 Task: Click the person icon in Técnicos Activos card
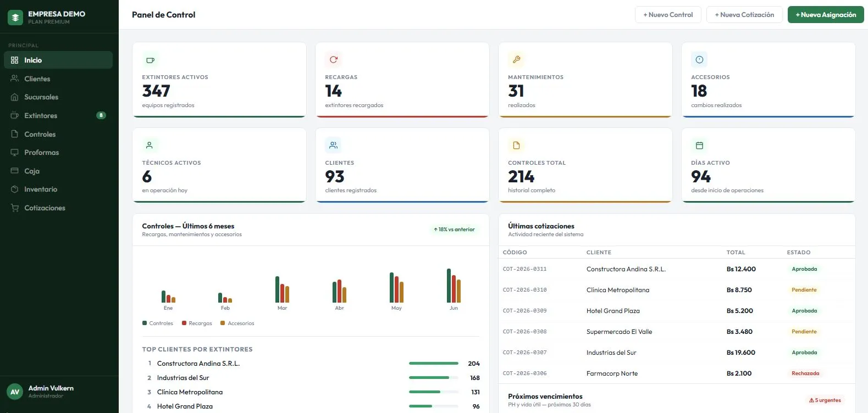pos(150,146)
